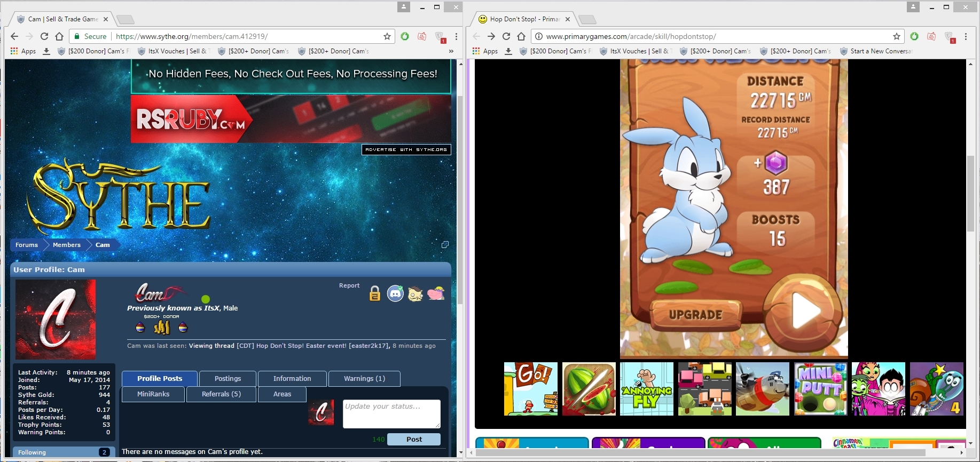The height and width of the screenshot is (462, 980).
Task: Click the right browser vertical scrollbar thumb
Action: (x=971, y=193)
